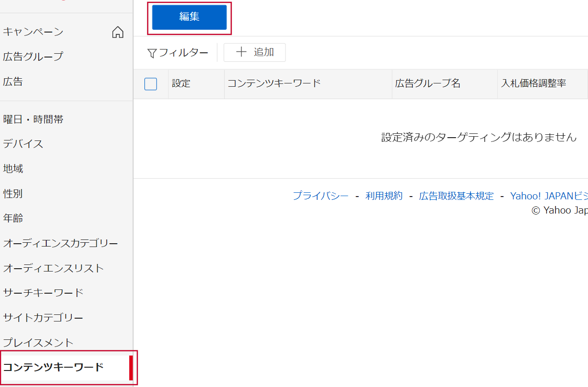Click the funnel filter icon
This screenshot has height=387, width=588.
pyautogui.click(x=152, y=53)
